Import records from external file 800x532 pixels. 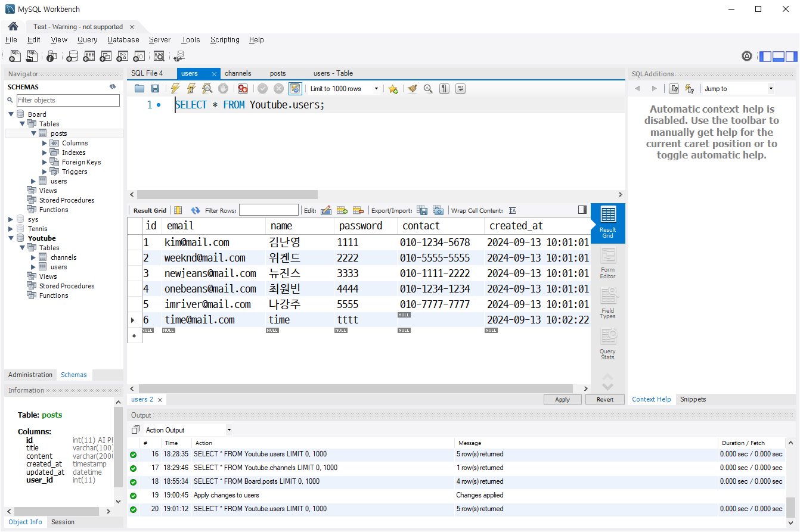438,210
